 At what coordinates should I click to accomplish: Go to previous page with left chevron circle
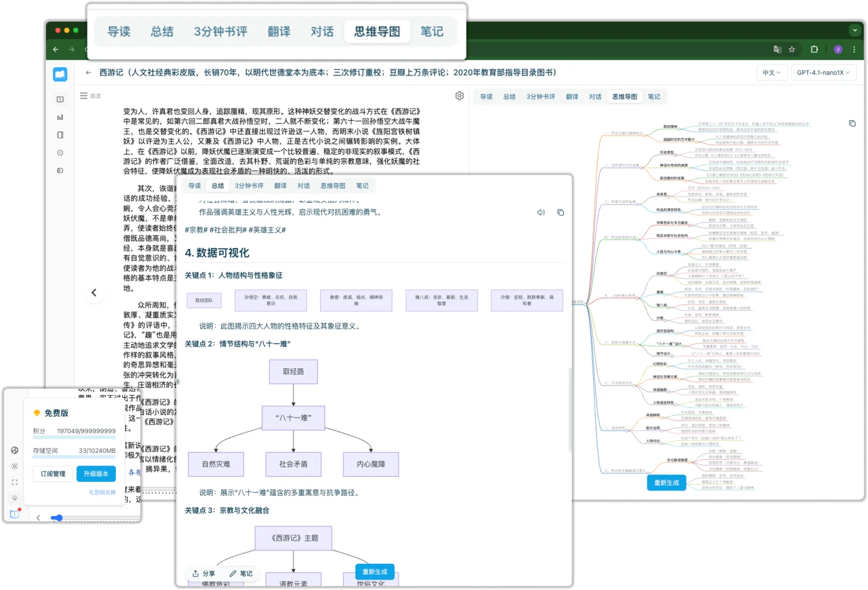94,293
